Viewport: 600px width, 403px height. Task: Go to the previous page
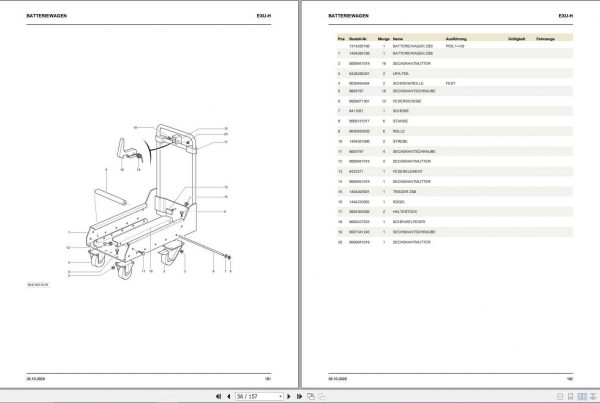pos(229,396)
